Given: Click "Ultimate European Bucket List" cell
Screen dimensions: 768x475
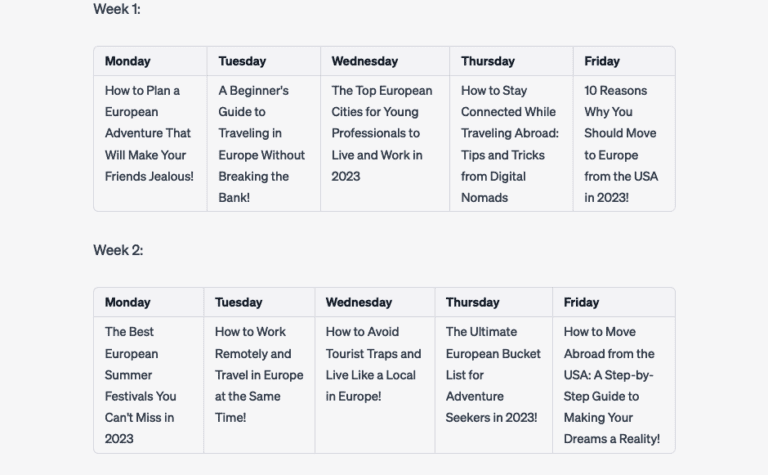Looking at the screenshot, I should [x=493, y=374].
